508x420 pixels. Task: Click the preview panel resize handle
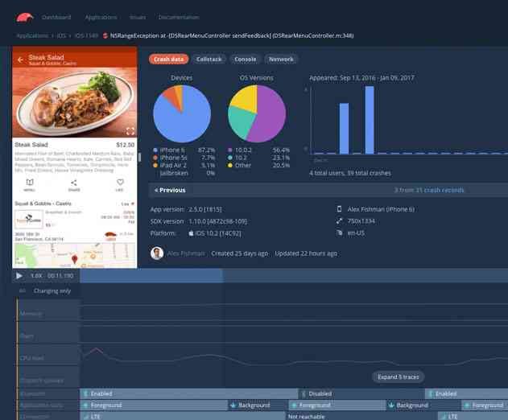(139, 158)
